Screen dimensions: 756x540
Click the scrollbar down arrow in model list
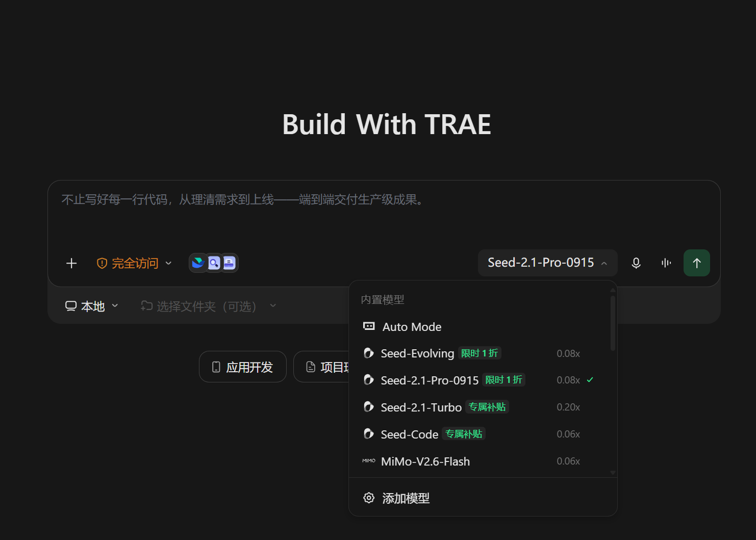click(x=613, y=473)
